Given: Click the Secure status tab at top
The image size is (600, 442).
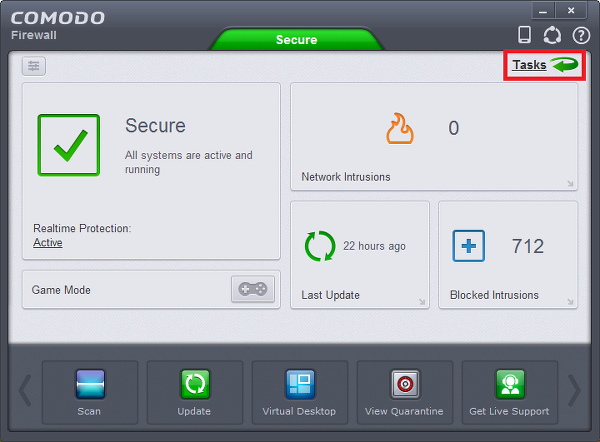Looking at the screenshot, I should [x=297, y=39].
